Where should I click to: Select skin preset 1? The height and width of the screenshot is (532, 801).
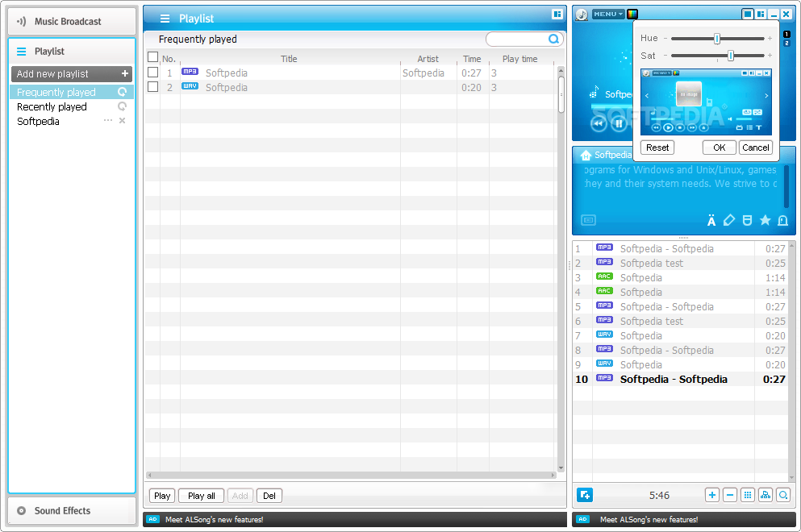786,34
